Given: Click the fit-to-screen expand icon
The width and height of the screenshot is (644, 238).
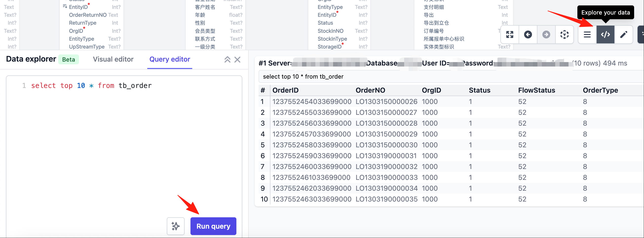Looking at the screenshot, I should (x=510, y=34).
